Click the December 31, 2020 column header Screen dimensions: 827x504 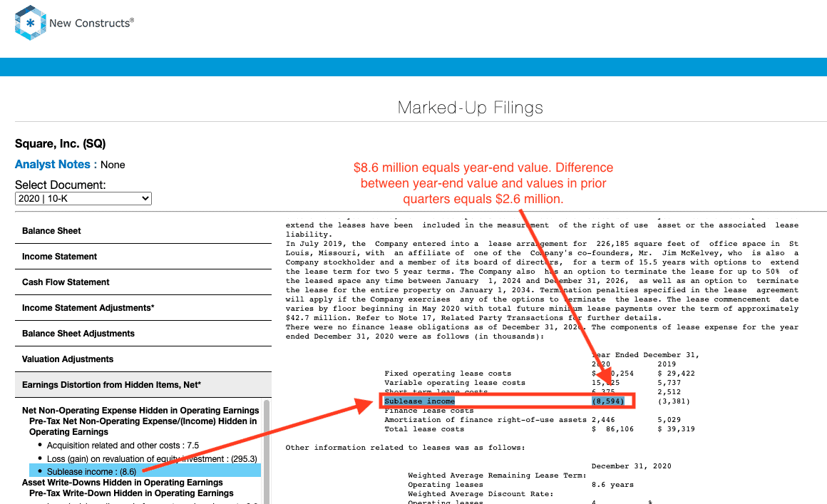pyautogui.click(x=632, y=466)
